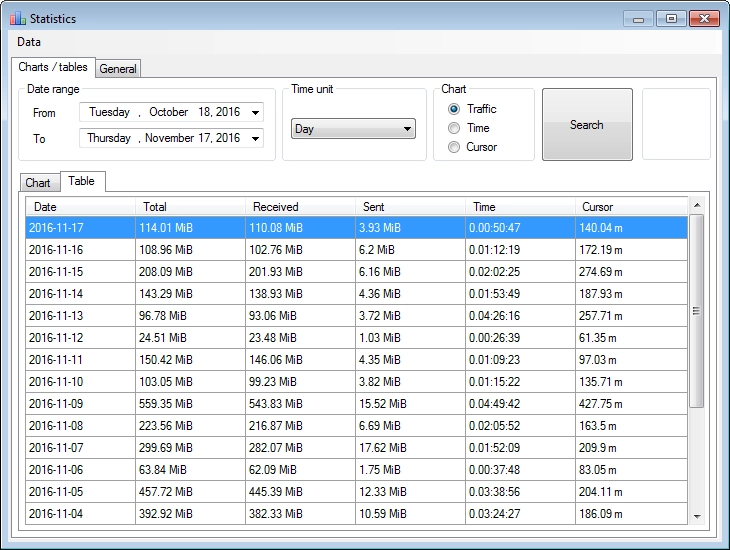Select the Cursor chart radio button
Screen dimensions: 730x550
point(453,147)
